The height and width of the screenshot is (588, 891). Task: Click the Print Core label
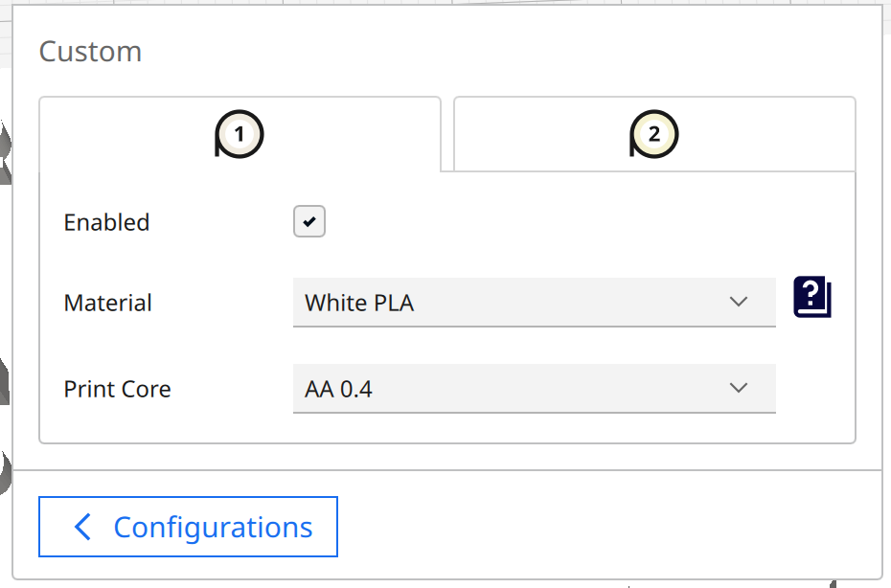click(x=117, y=389)
